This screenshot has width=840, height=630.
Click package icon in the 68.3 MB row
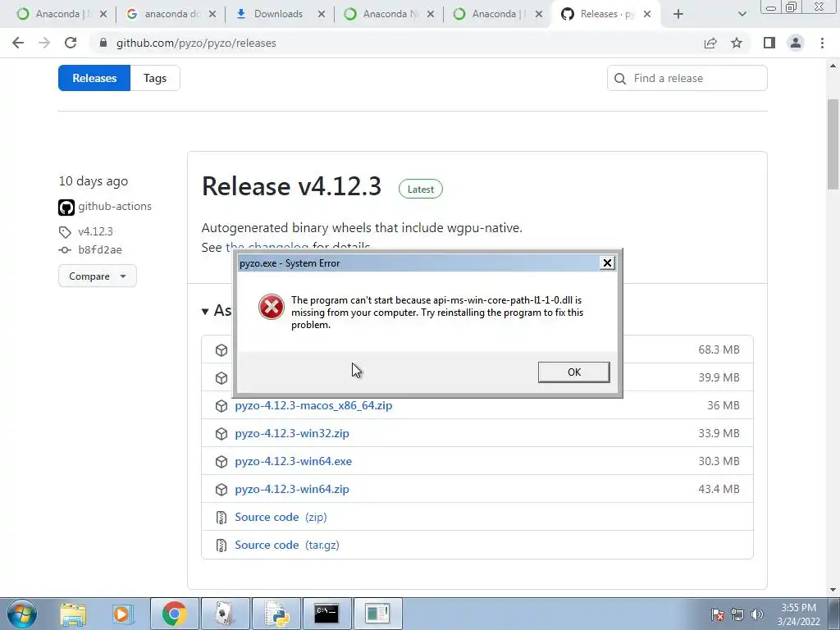point(221,350)
